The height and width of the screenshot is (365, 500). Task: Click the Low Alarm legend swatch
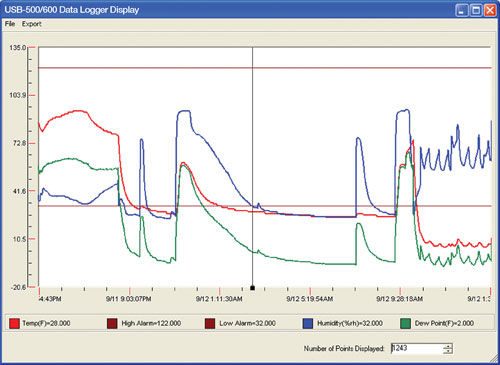(x=210, y=323)
